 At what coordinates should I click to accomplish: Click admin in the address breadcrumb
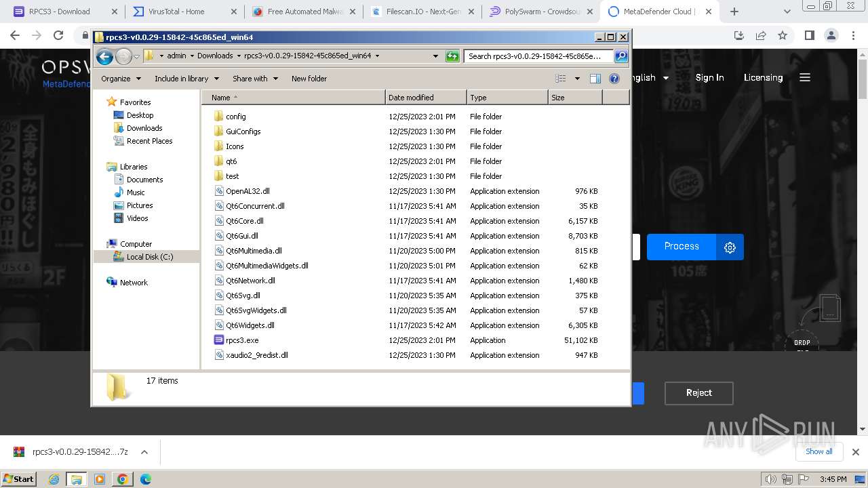(x=176, y=56)
